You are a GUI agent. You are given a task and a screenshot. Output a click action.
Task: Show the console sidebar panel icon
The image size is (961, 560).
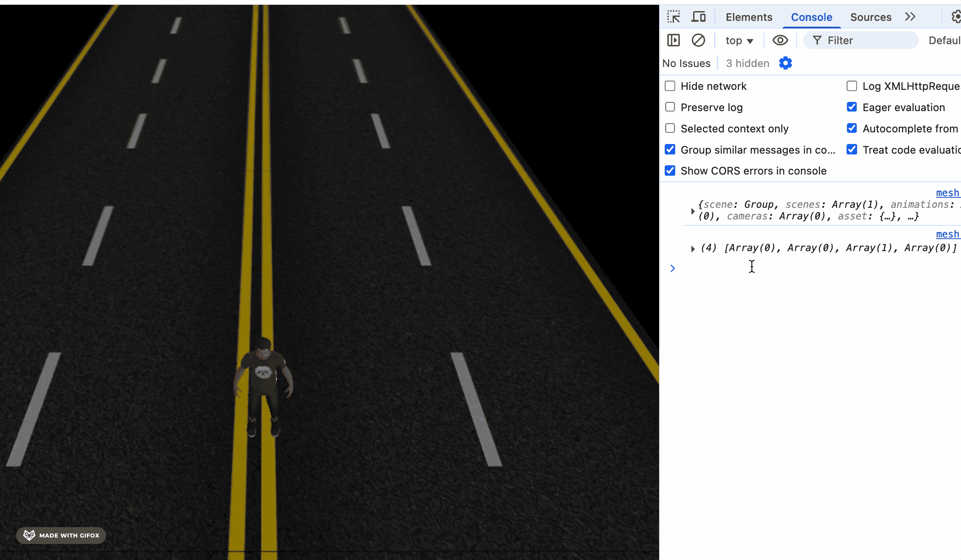(x=673, y=40)
